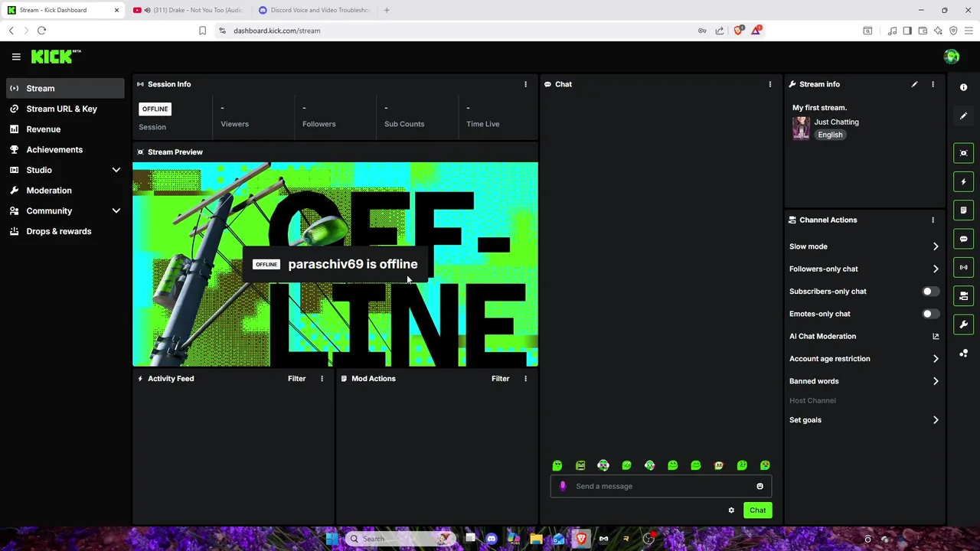
Task: Open Channel Actions three-dot options
Action: click(933, 220)
